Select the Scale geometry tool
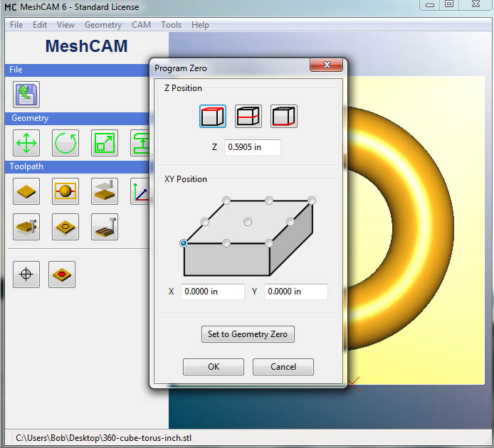 (x=105, y=143)
